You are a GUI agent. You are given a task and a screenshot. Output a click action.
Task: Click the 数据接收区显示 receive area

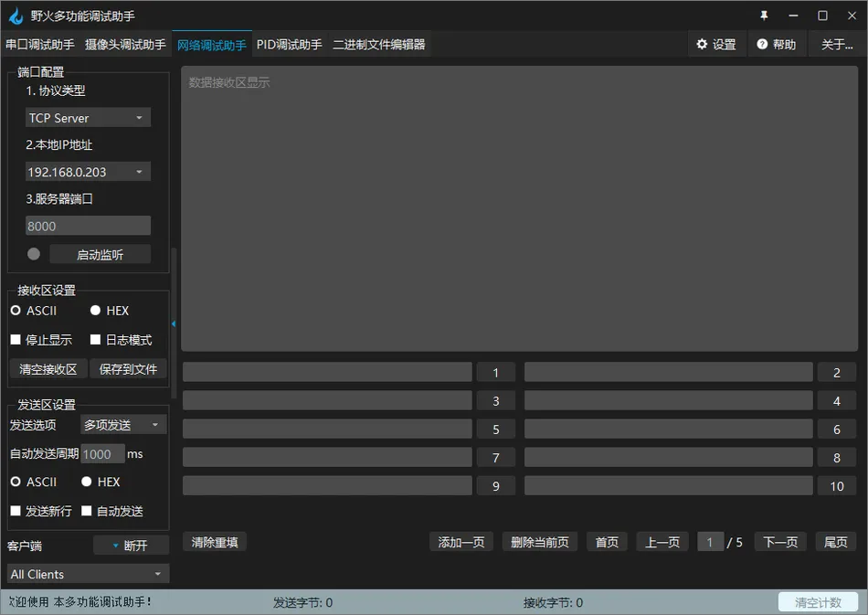tap(519, 208)
